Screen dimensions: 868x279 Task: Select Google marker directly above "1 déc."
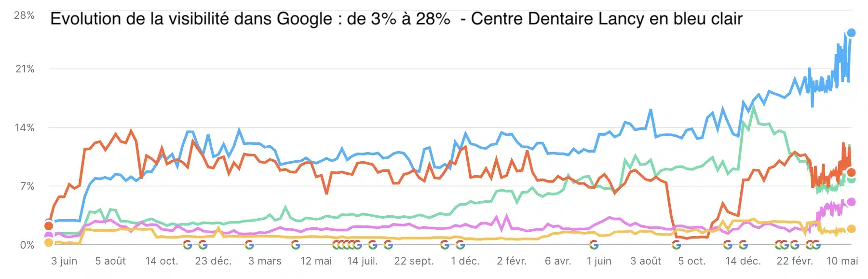[x=461, y=245]
